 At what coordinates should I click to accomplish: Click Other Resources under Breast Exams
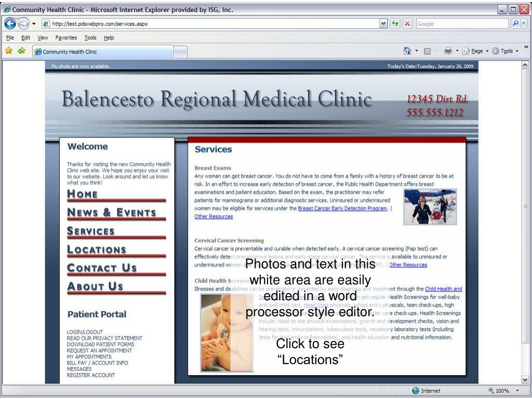[214, 217]
